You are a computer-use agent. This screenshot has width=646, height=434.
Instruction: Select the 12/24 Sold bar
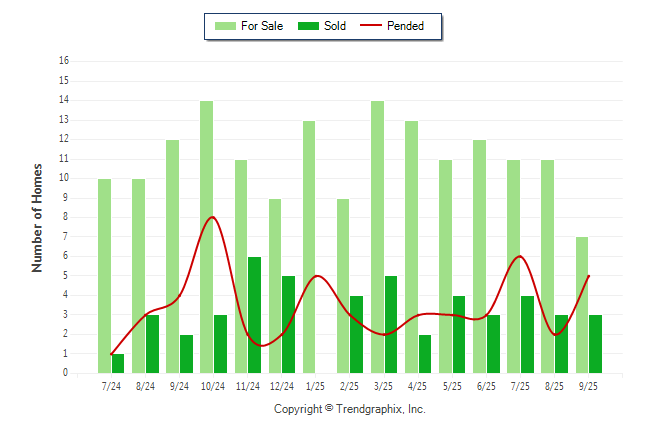tap(288, 325)
